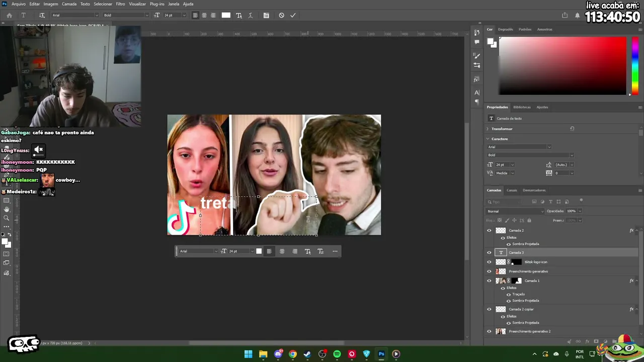Hide the Camada 2 layer
The height and width of the screenshot is (362, 644).
click(x=489, y=230)
